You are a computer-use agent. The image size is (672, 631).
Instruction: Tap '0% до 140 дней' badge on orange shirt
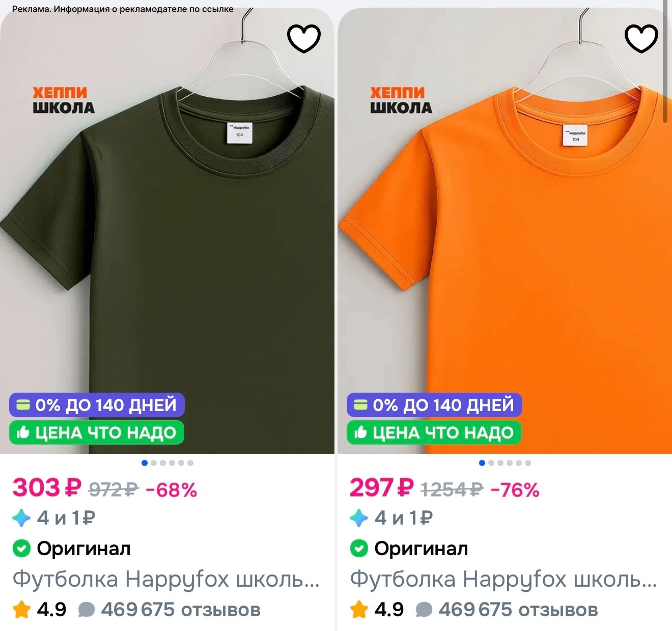point(434,405)
